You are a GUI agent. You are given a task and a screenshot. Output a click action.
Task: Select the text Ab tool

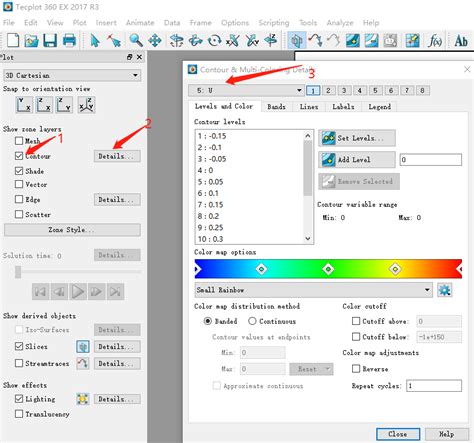[461, 41]
